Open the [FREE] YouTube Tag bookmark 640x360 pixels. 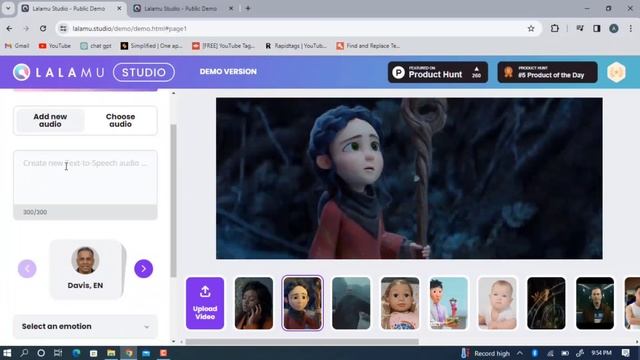(x=224, y=46)
